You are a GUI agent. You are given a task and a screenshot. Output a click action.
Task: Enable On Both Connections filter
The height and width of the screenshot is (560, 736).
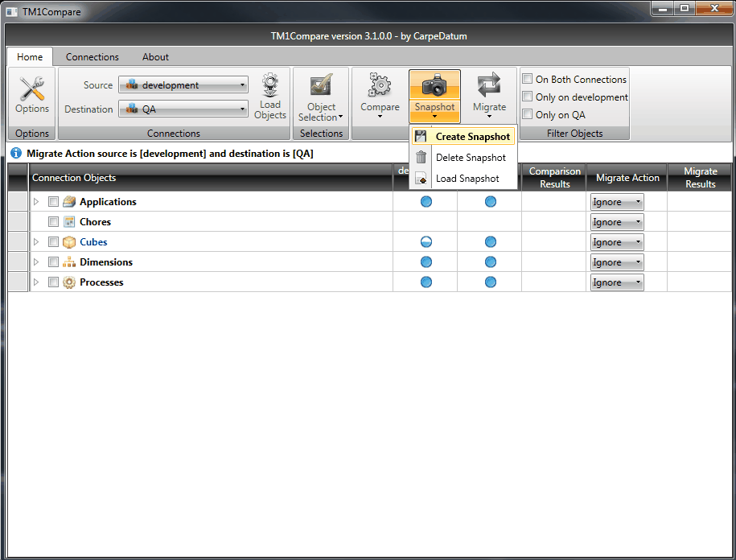click(528, 79)
